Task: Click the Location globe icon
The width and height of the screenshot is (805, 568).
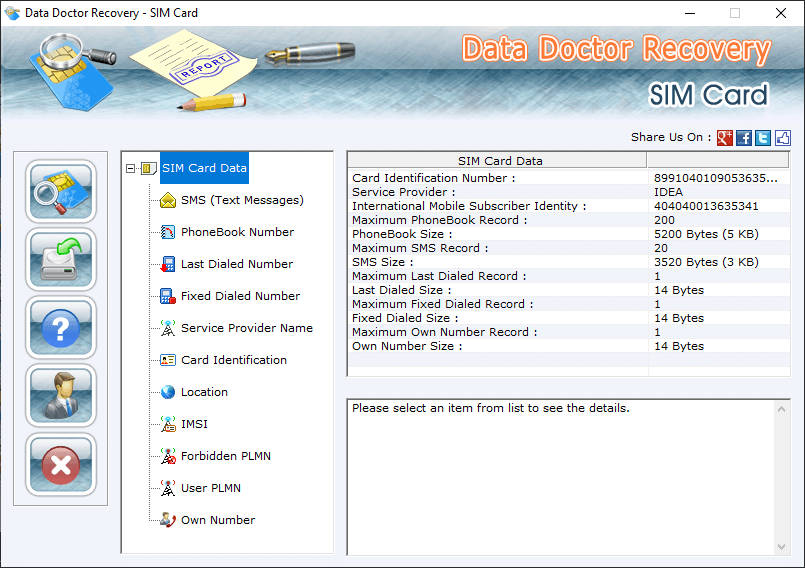Action: tap(168, 392)
